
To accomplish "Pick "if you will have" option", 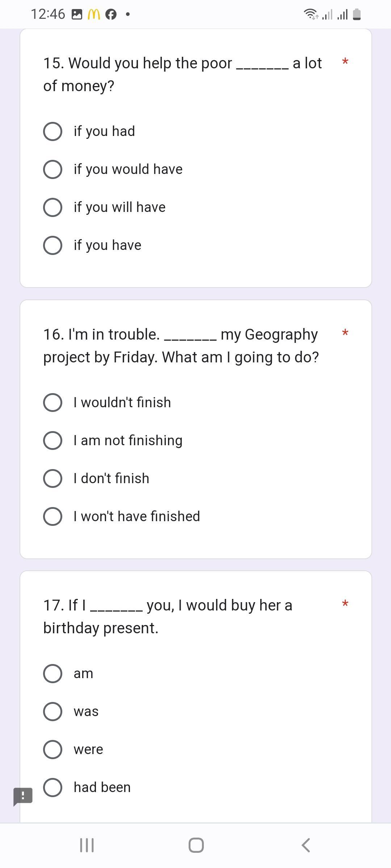I will pos(52,207).
